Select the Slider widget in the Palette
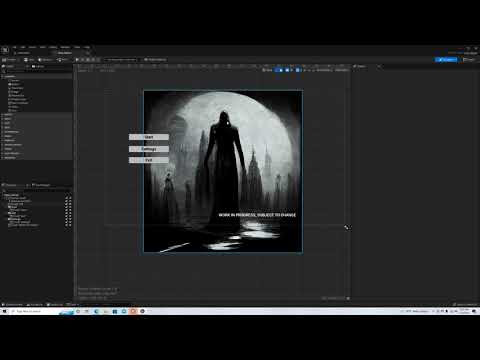 pos(14,106)
